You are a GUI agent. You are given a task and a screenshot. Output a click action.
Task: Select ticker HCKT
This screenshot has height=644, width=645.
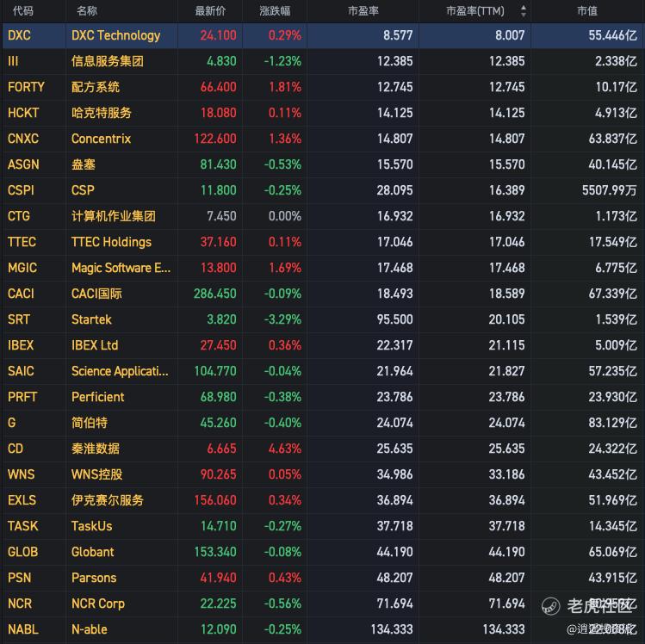point(23,113)
